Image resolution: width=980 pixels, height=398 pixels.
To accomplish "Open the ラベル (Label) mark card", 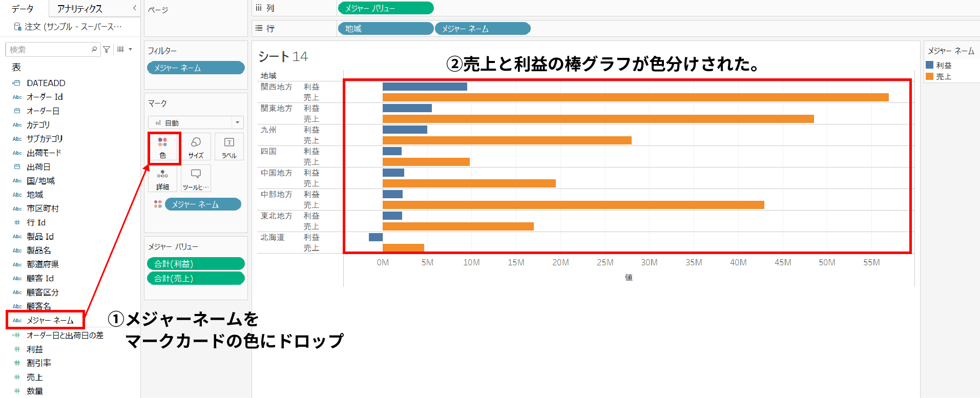I will pos(229,147).
